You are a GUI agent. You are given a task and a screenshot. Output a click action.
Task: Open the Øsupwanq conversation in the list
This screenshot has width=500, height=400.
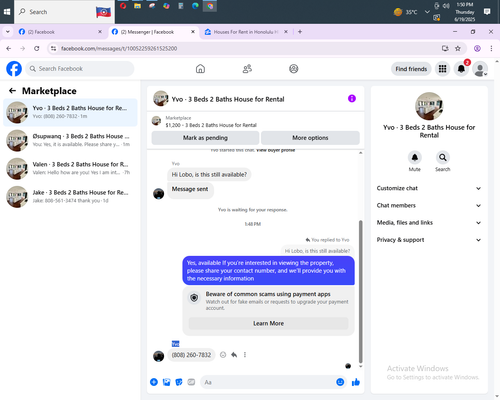point(70,140)
